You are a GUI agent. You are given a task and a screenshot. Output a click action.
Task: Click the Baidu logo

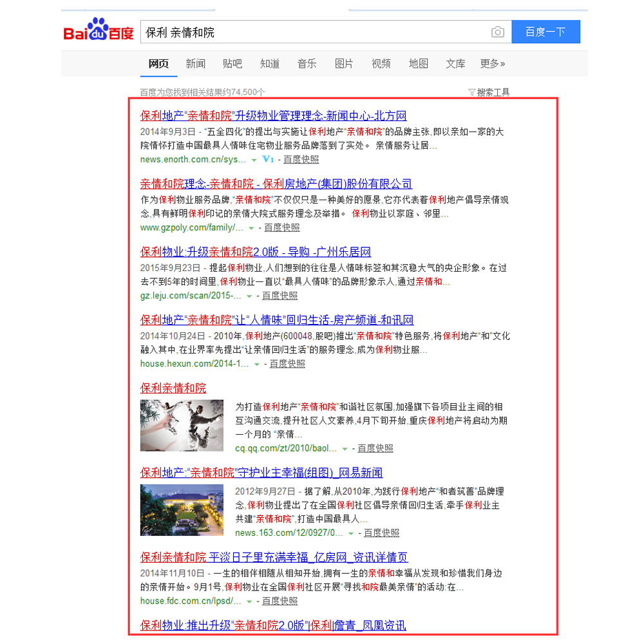[x=99, y=30]
